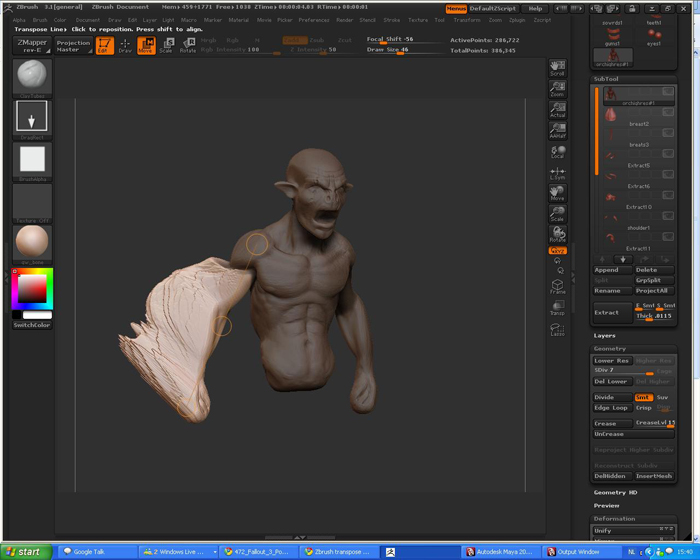Expand the Preview section
Image resolution: width=700 pixels, height=560 pixels.
coord(607,505)
